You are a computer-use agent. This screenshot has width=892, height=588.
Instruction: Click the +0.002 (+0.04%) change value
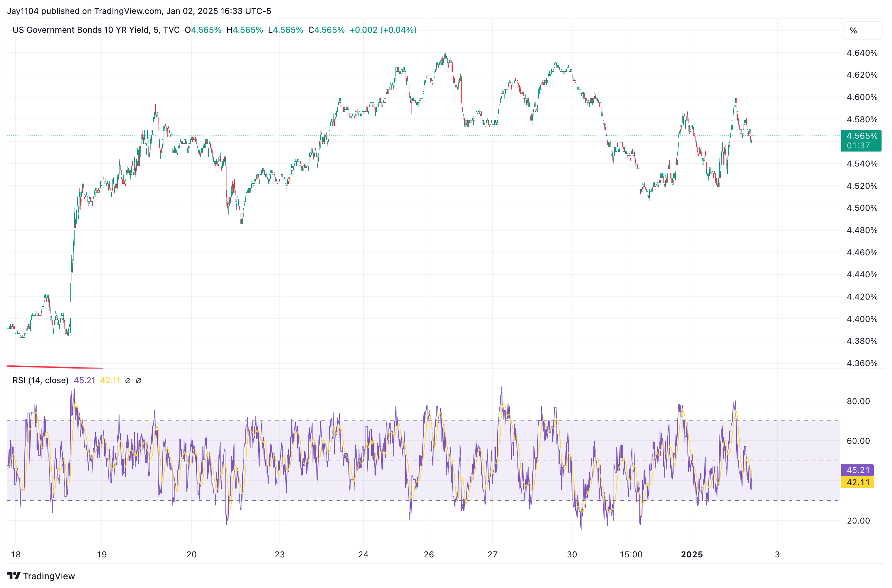click(x=383, y=30)
